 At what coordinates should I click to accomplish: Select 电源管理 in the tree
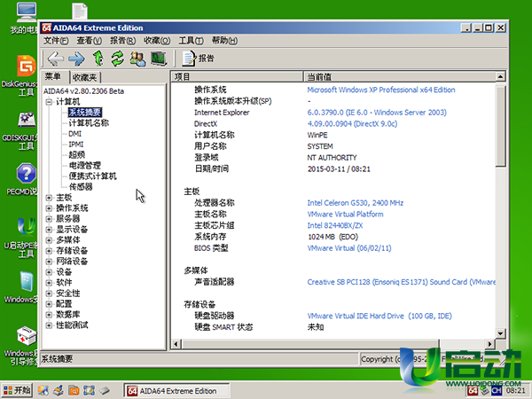tap(85, 165)
